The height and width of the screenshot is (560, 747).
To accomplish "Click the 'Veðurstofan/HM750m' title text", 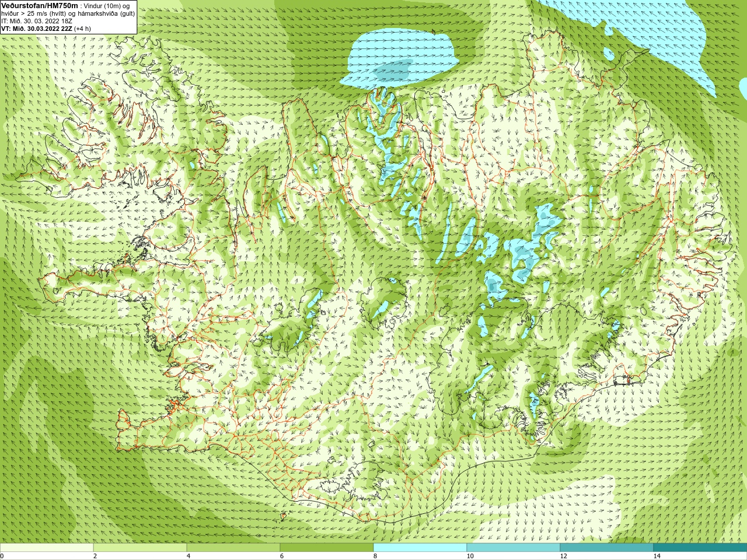I will tap(40, 5).
